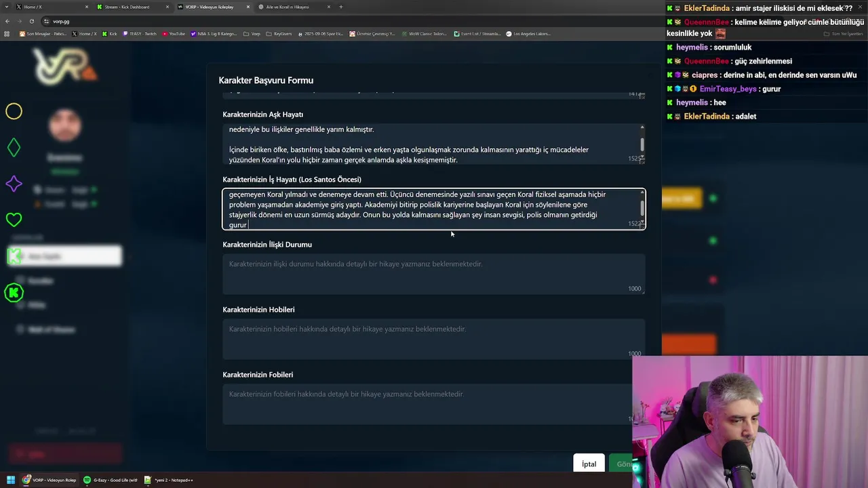Open the KeyGivers bookmark folder
The height and width of the screenshot is (488, 868).
pos(279,33)
